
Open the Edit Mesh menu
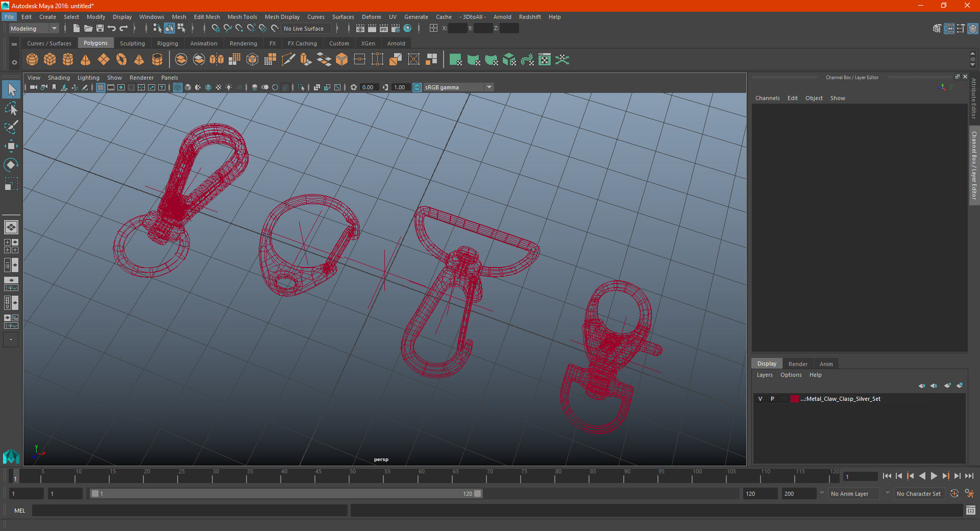click(207, 17)
